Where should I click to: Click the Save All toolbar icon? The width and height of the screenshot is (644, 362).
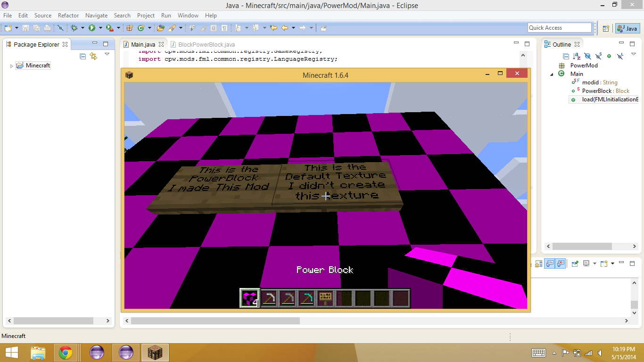click(36, 28)
